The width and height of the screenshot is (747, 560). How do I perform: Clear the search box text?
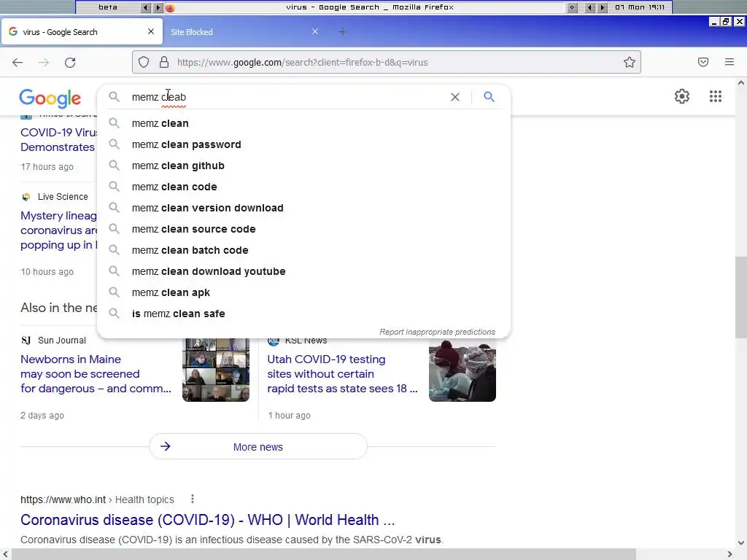pyautogui.click(x=455, y=97)
